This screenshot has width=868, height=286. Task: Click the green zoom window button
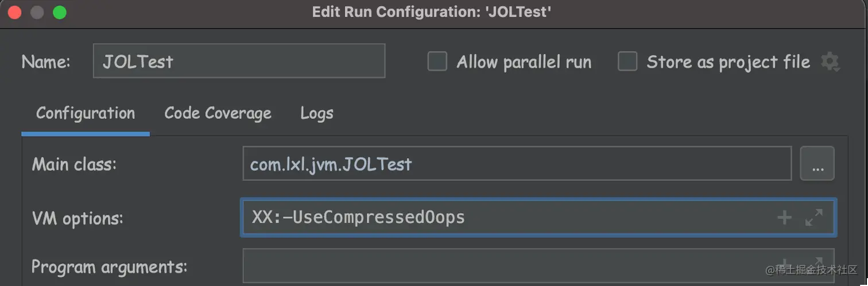[x=59, y=13]
